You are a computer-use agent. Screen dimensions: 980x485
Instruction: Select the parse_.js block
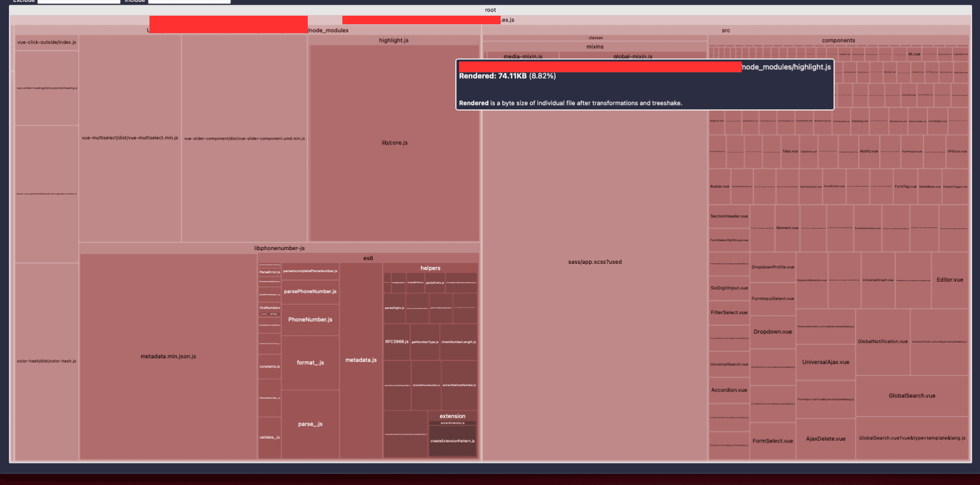[310, 424]
